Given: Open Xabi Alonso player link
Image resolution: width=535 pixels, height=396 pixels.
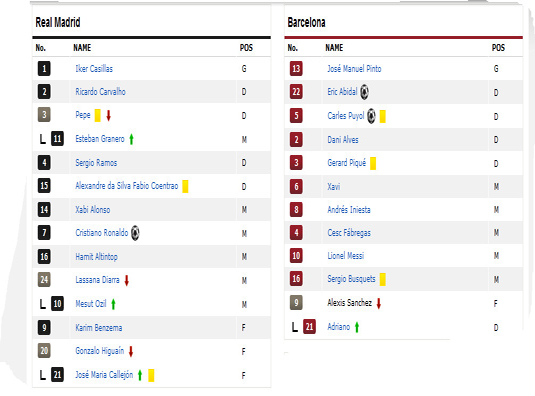Looking at the screenshot, I should [x=93, y=209].
